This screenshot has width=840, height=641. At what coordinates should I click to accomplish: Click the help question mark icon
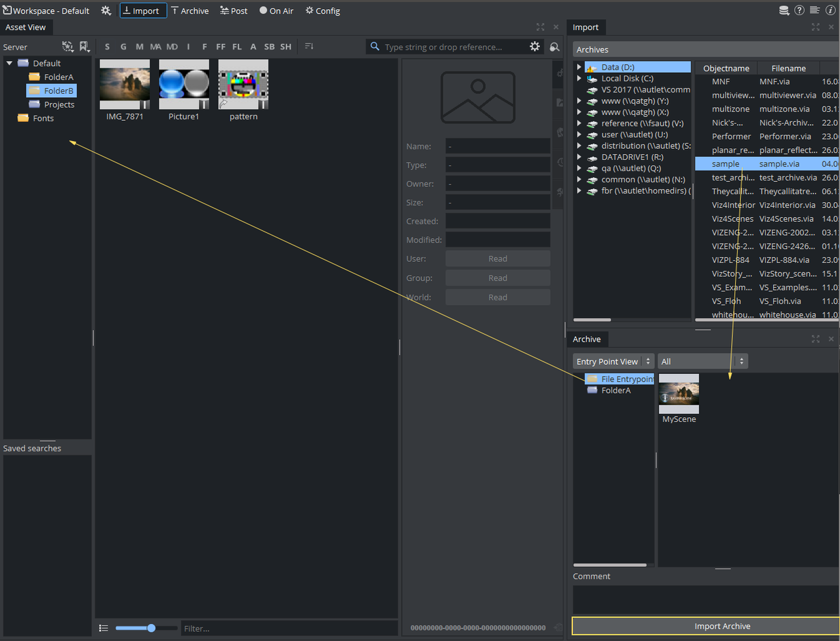(x=799, y=10)
